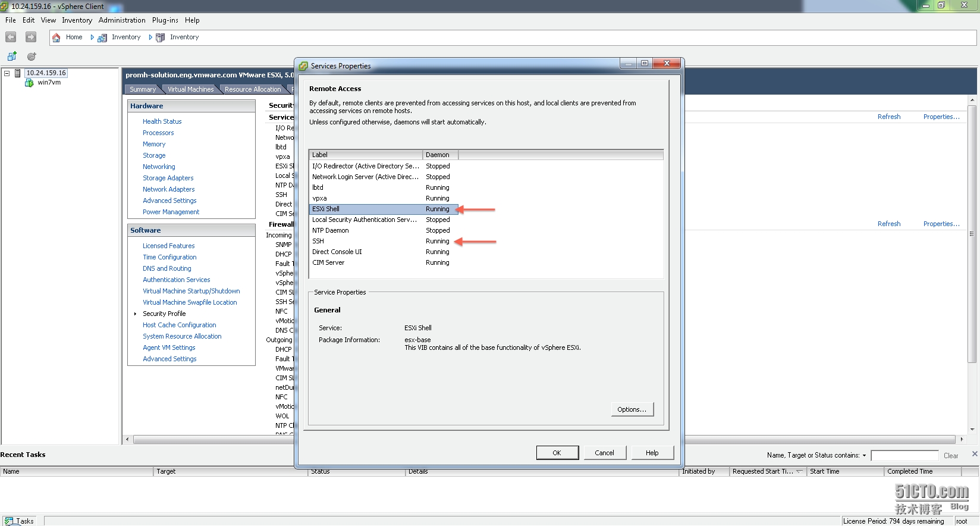980x526 pixels.
Task: Open the View menu
Action: (x=48, y=20)
